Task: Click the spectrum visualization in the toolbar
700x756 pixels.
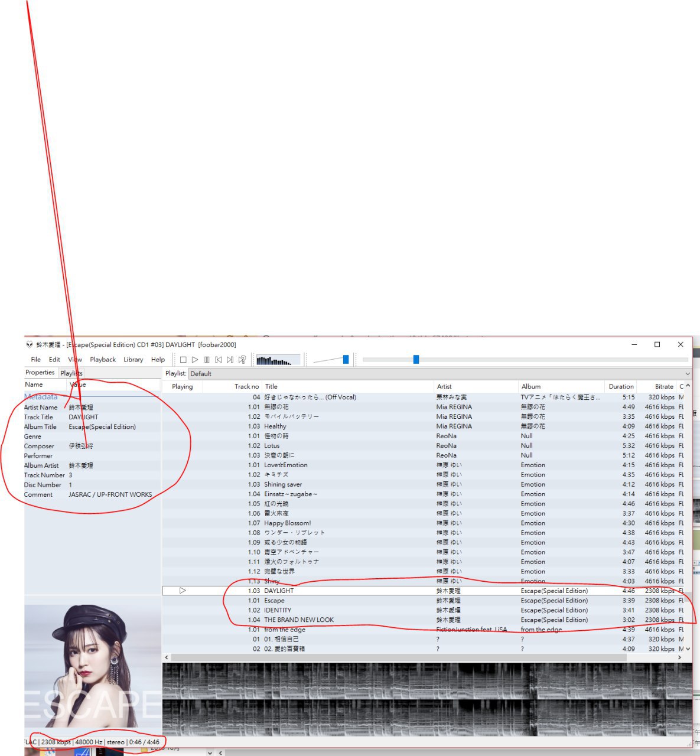Action: pos(278,360)
